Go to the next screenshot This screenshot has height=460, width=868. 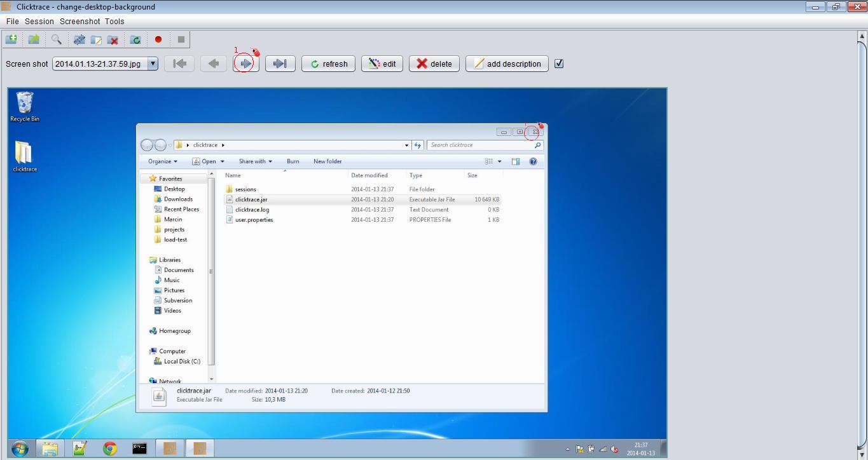click(x=246, y=64)
